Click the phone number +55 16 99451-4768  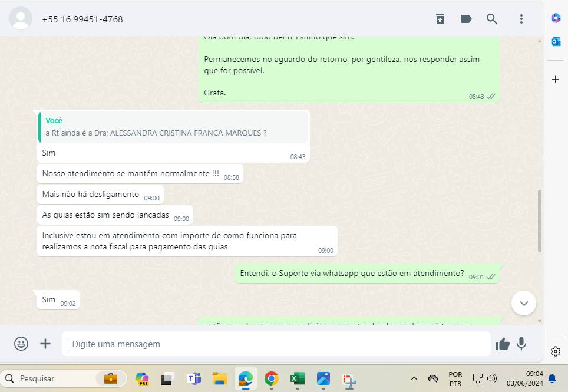tap(82, 19)
